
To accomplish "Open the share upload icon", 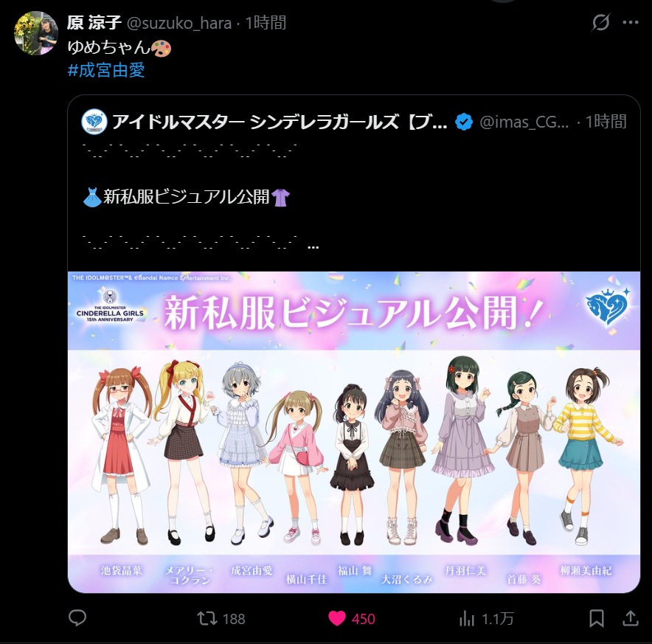I will 631,618.
